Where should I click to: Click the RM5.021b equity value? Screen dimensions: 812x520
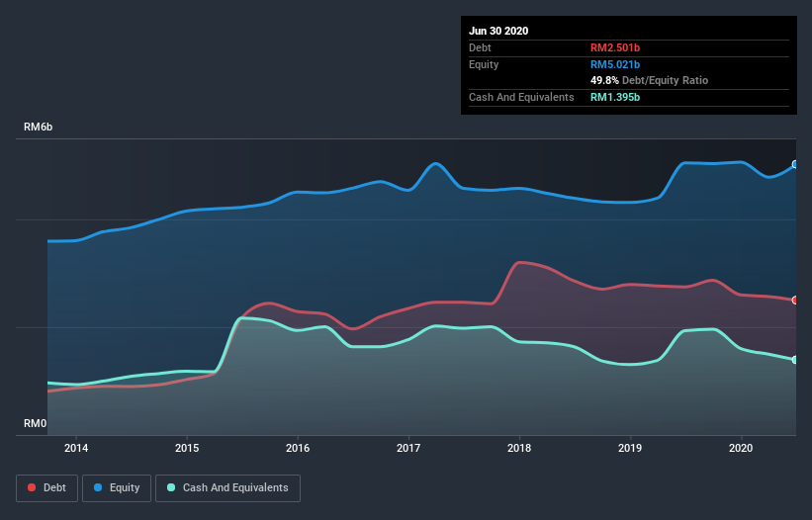pos(615,64)
